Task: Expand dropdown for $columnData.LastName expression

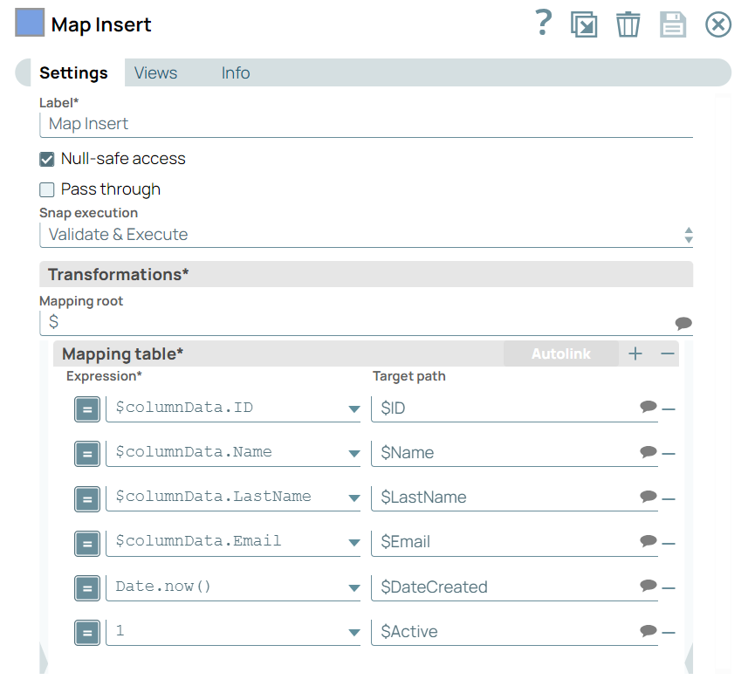Action: [353, 498]
